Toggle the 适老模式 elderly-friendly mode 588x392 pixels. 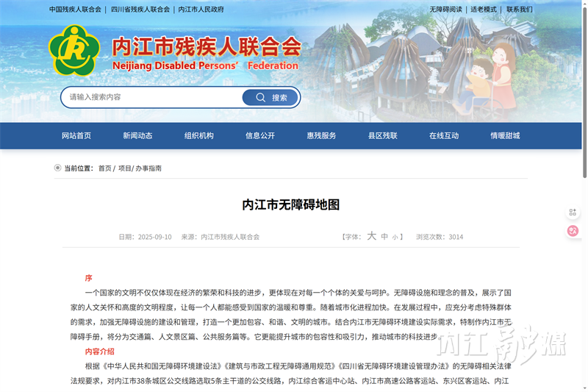[484, 10]
